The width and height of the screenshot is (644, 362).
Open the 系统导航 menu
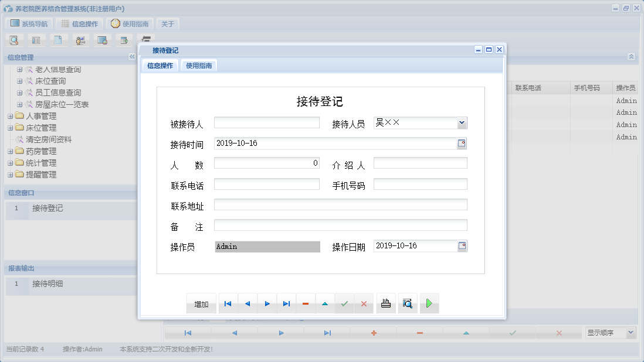pos(28,23)
